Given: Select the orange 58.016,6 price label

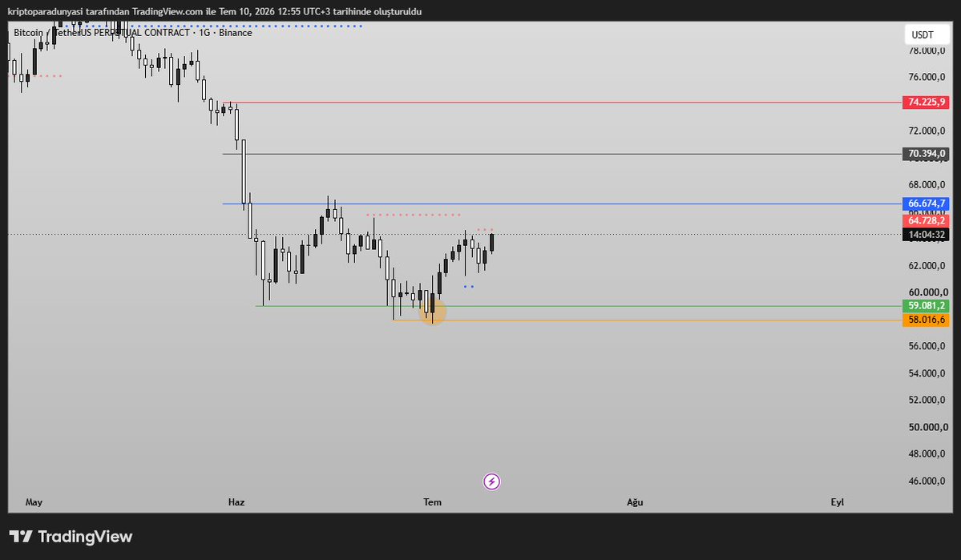Looking at the screenshot, I should pos(926,320).
